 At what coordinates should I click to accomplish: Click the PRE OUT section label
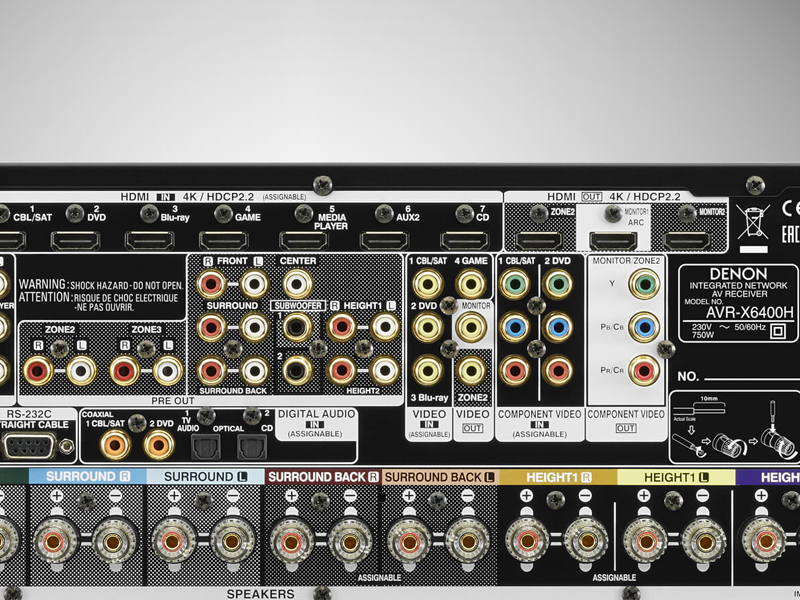(173, 401)
